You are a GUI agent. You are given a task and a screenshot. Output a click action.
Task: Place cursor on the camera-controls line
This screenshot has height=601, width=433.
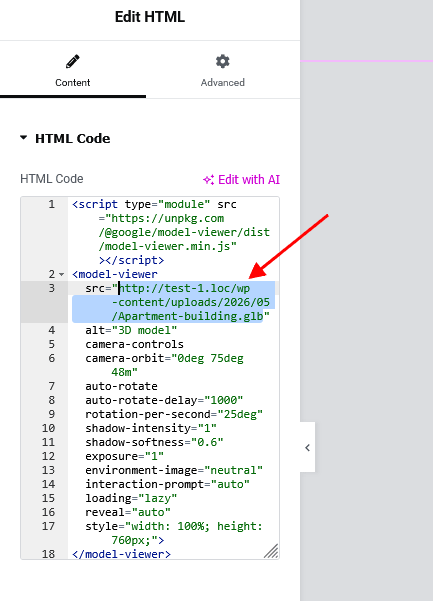pyautogui.click(x=134, y=344)
